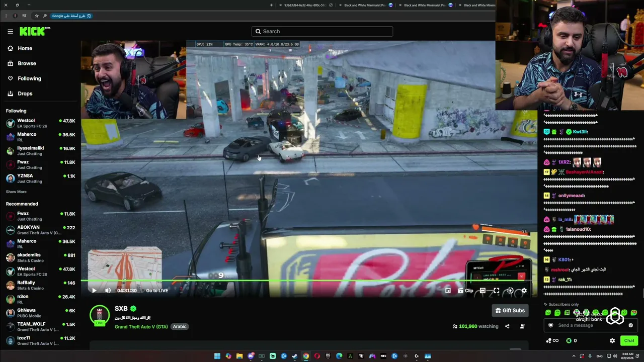Click the user icon beside share
The image size is (644, 362).
522,326
